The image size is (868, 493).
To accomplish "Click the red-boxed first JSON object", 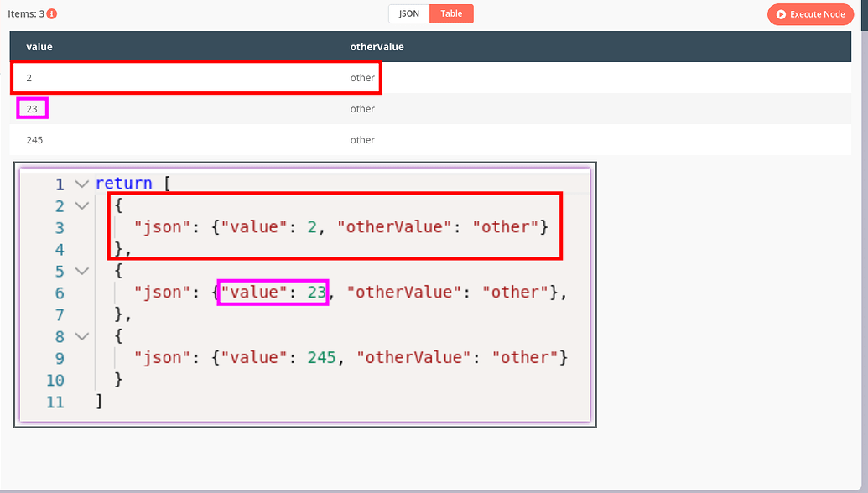I will (x=335, y=226).
